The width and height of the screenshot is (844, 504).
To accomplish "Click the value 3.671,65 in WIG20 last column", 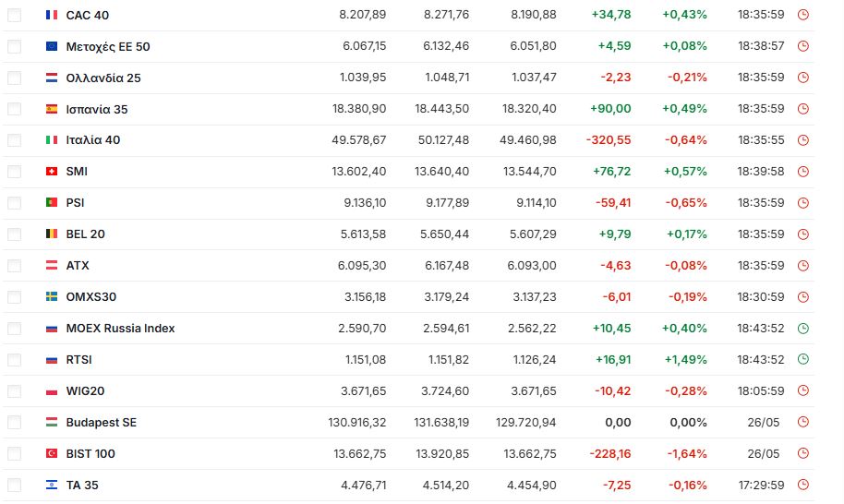I will 534,391.
